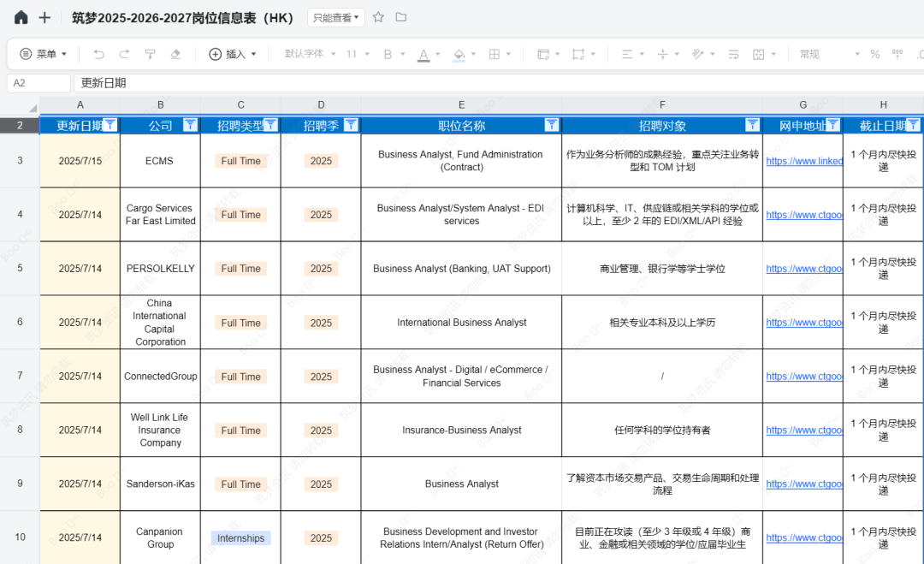
Task: Open the 只能查看 permission dropdown
Action: click(x=336, y=18)
